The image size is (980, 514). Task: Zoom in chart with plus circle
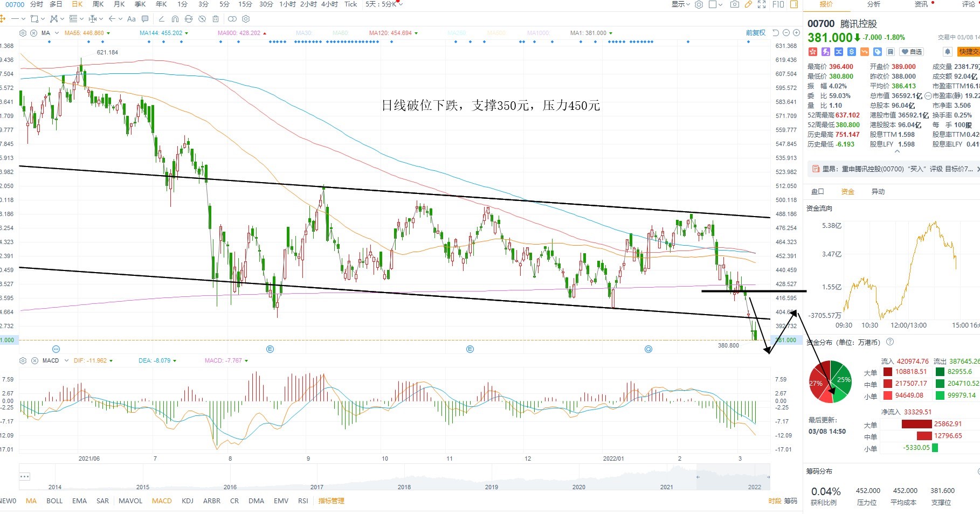click(796, 33)
